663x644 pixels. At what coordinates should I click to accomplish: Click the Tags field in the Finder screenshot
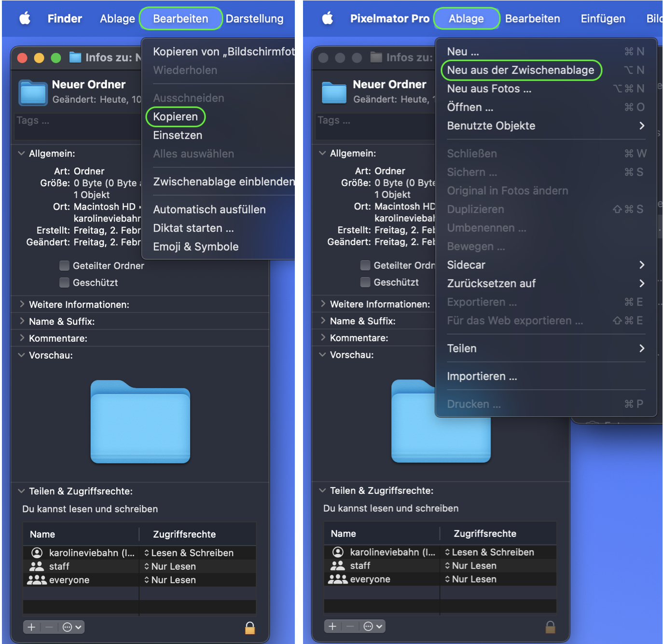click(x=77, y=126)
